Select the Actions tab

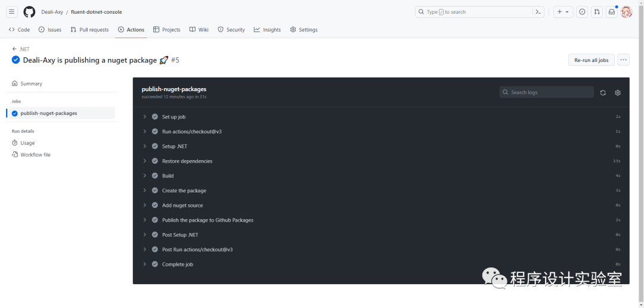click(131, 30)
